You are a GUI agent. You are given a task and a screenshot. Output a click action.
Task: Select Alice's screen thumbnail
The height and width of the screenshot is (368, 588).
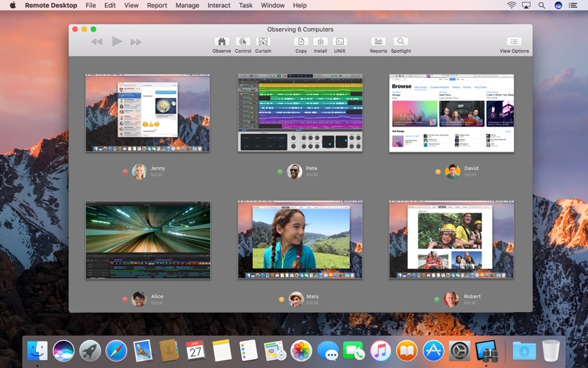[x=148, y=241]
